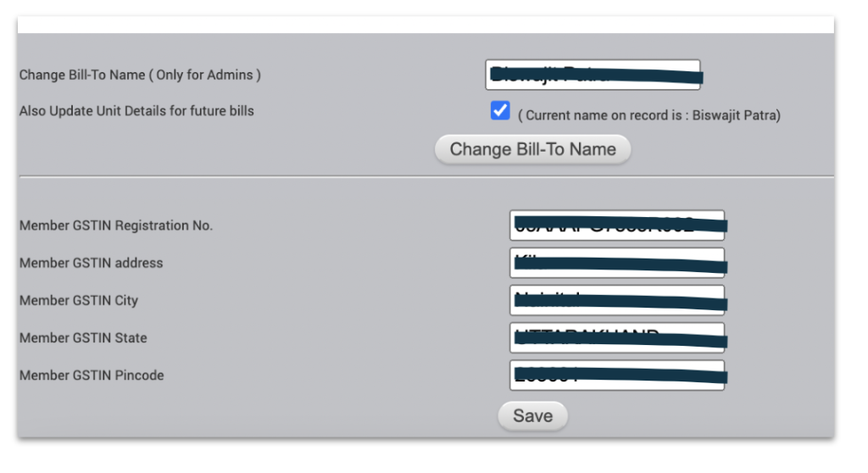
Task: Save the member GSTIN details
Action: click(532, 416)
